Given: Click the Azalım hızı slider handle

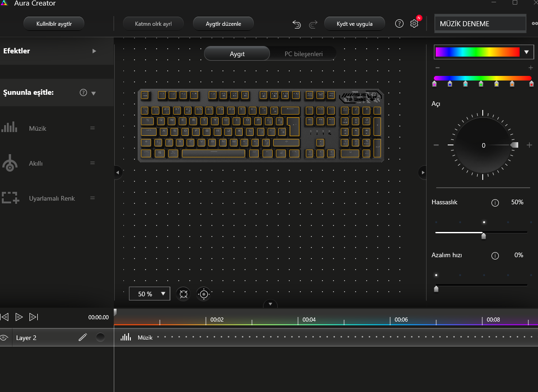Looking at the screenshot, I should tap(436, 288).
